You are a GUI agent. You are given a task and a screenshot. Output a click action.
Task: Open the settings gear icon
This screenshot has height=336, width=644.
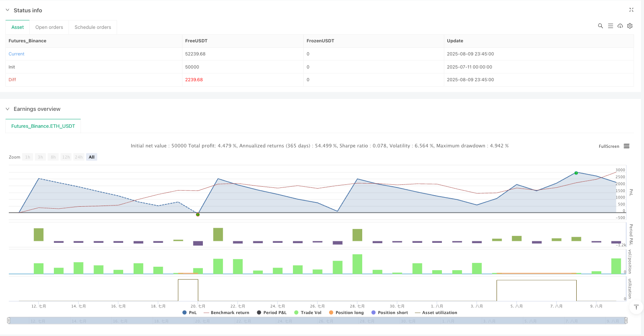[630, 26]
